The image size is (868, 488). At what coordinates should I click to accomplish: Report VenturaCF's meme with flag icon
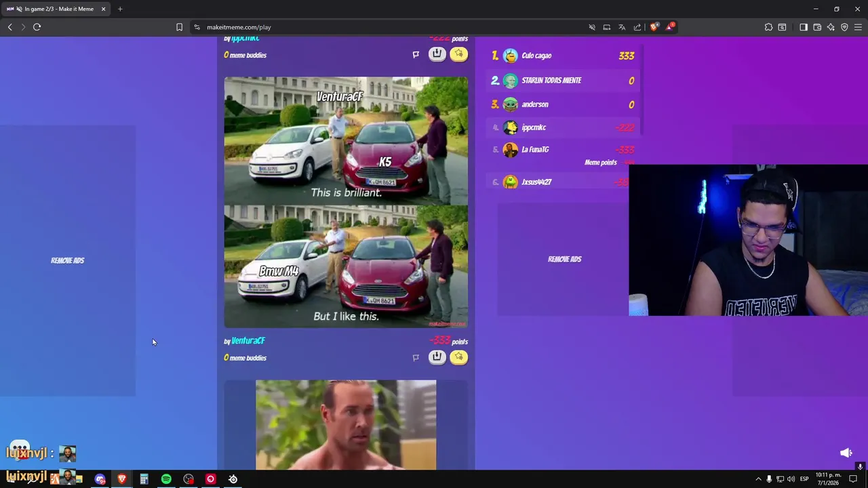[x=416, y=357]
